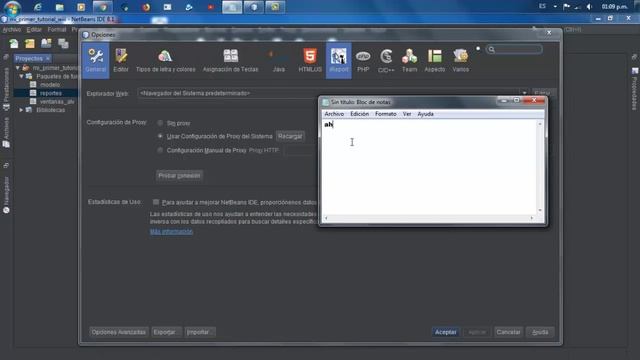Confirm with the Aceptar button
640x360 pixels.
(x=445, y=332)
